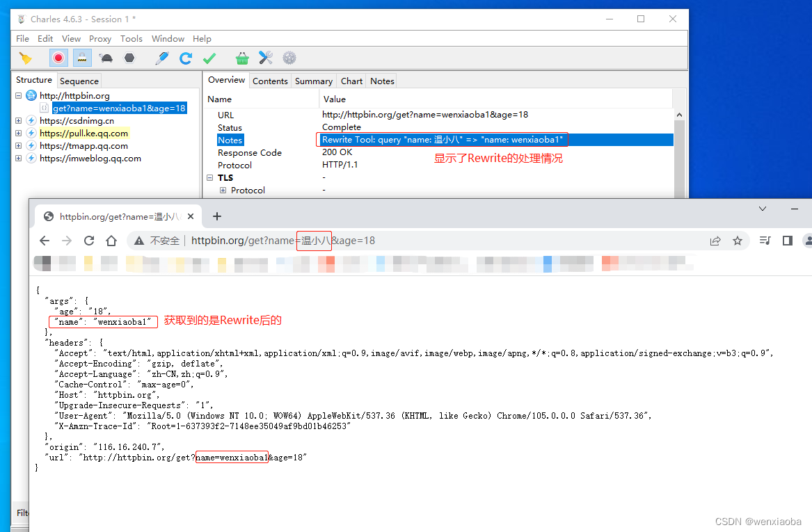The width and height of the screenshot is (812, 532).
Task: Select the https://imweblog.qq.com host entry
Action: (90, 159)
